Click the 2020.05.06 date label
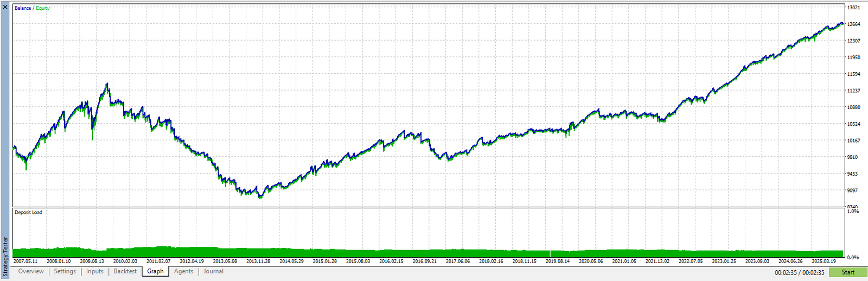The image size is (868, 281). (591, 261)
